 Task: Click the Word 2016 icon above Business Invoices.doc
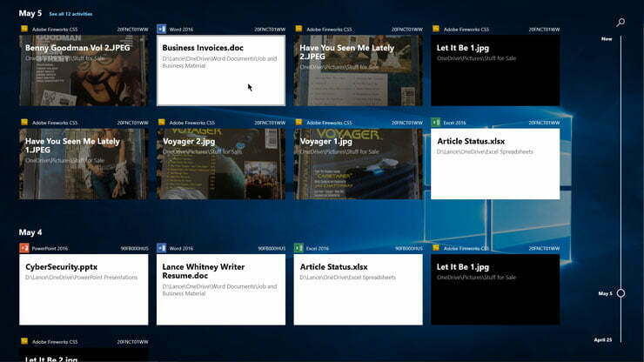tap(162, 29)
